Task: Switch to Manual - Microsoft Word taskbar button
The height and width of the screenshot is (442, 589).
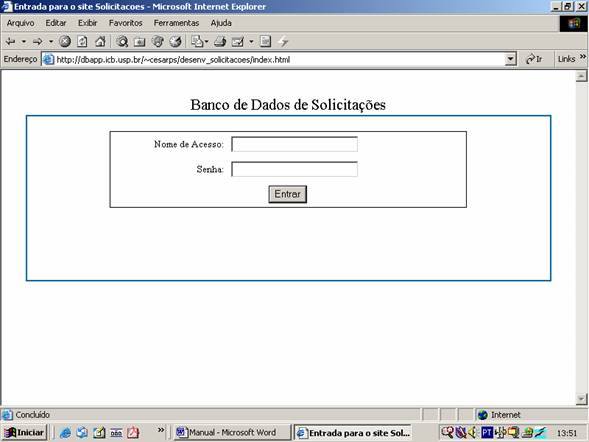Action: 233,433
